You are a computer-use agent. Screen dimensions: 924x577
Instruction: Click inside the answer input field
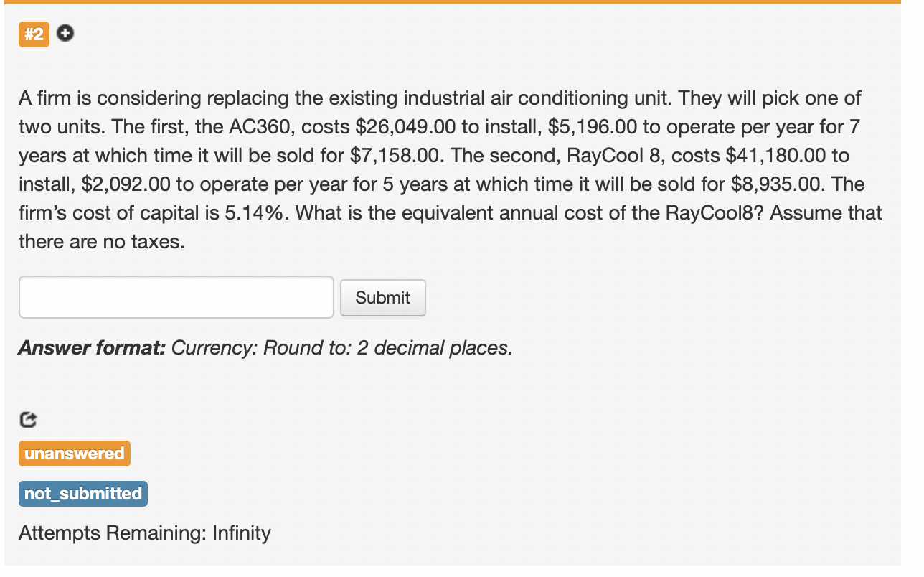pyautogui.click(x=176, y=296)
